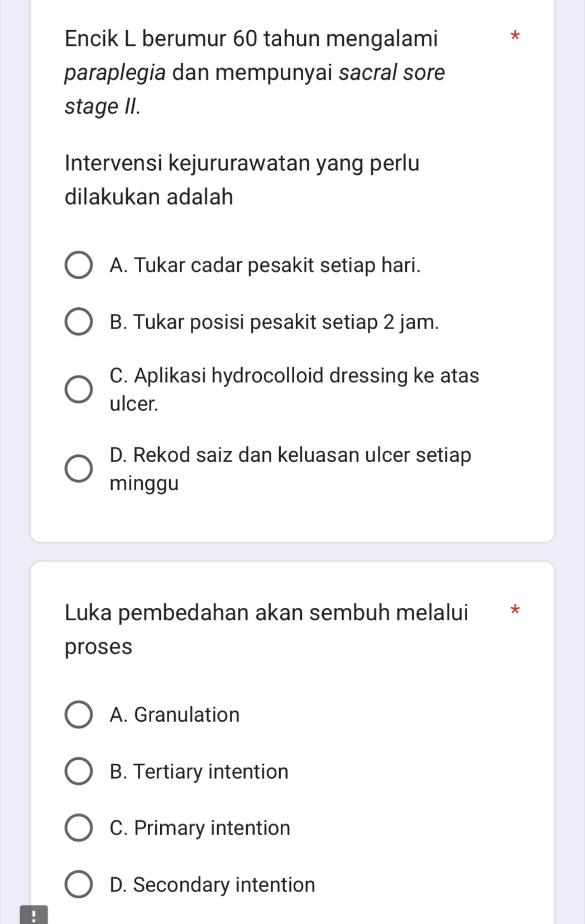Pick radio button for 'Rekod saiz dan keluasan ulcer'

point(79,469)
